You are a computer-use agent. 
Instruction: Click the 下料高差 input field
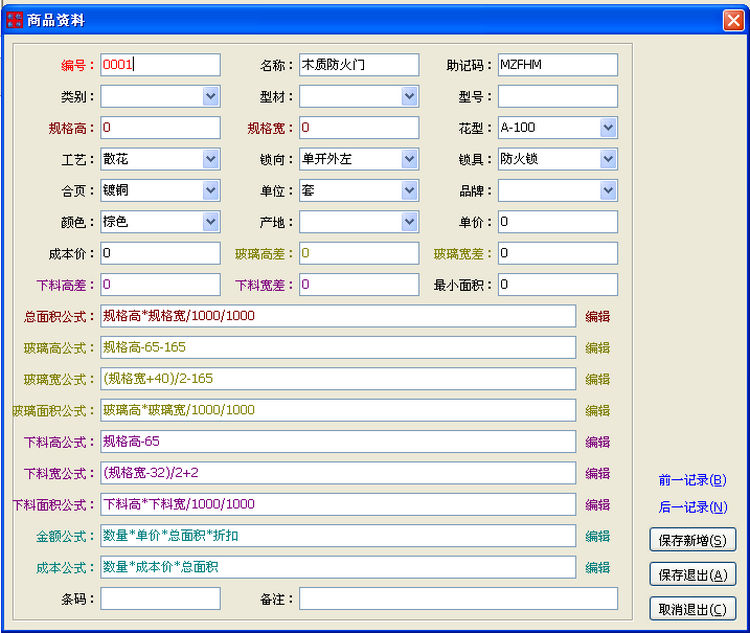[x=160, y=285]
